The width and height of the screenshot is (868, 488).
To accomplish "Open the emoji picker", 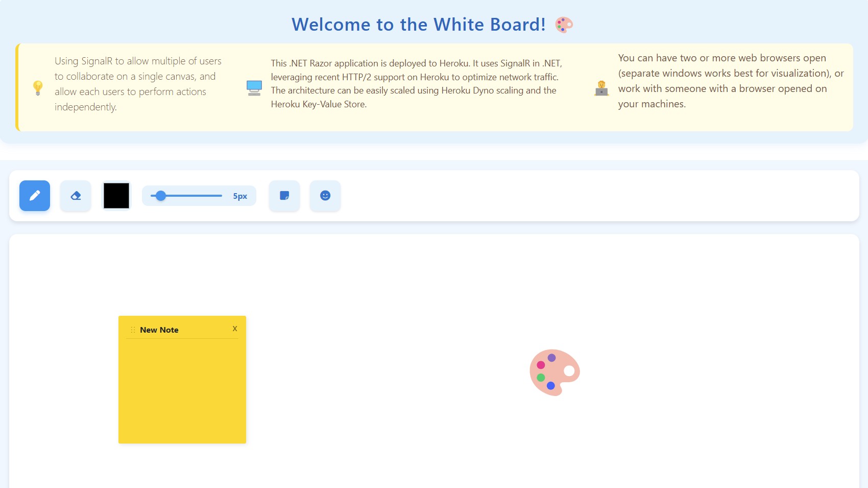I will 325,195.
